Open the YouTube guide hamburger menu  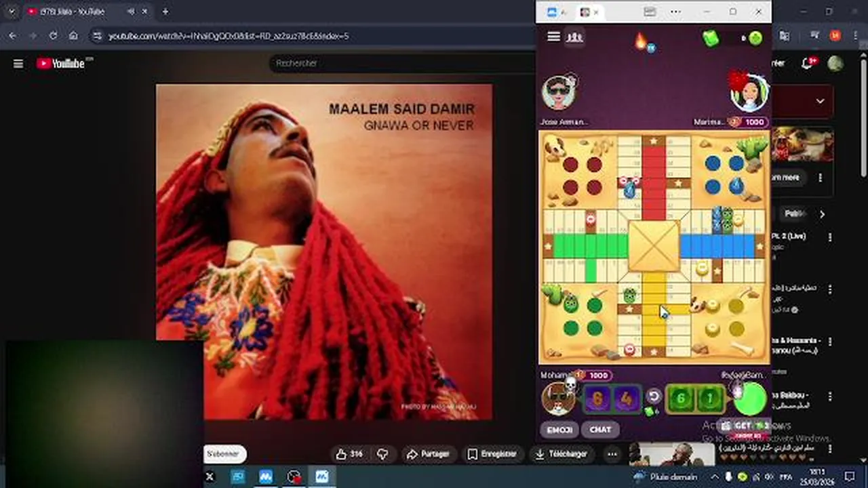tap(18, 64)
